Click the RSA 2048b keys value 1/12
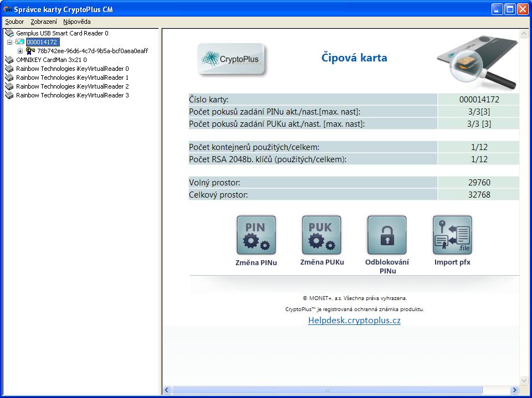The width and height of the screenshot is (532, 398). pyautogui.click(x=479, y=159)
